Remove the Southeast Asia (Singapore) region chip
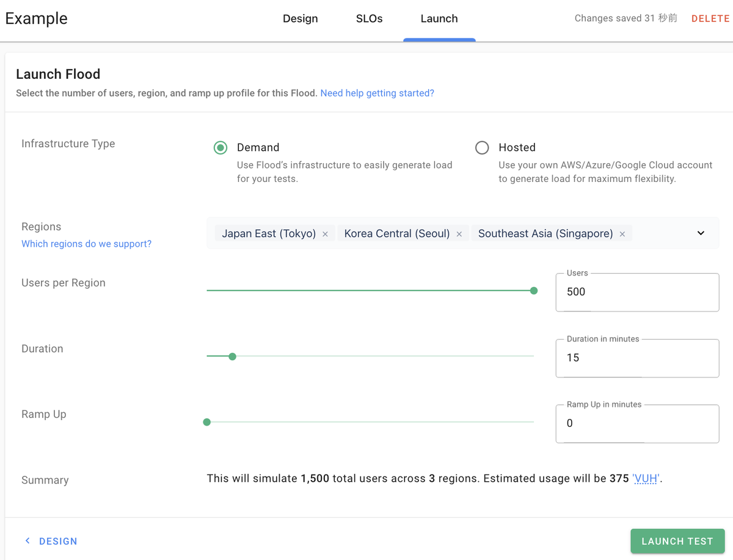Screen dimensions: 733x560 [622, 234]
